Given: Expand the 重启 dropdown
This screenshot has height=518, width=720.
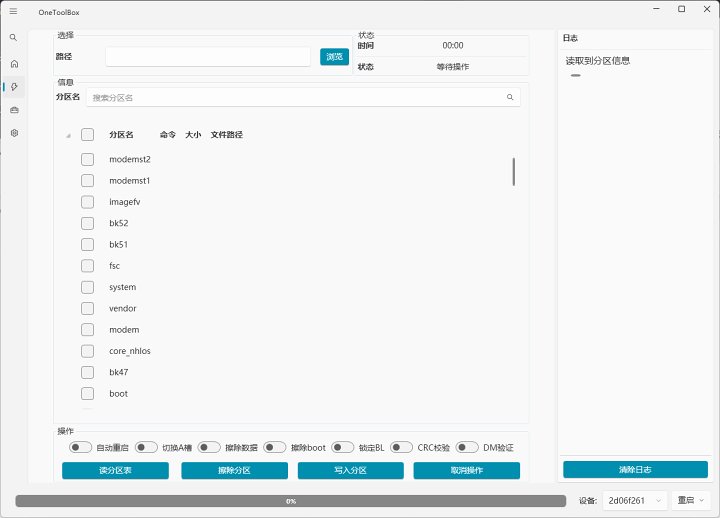Looking at the screenshot, I should click(692, 500).
